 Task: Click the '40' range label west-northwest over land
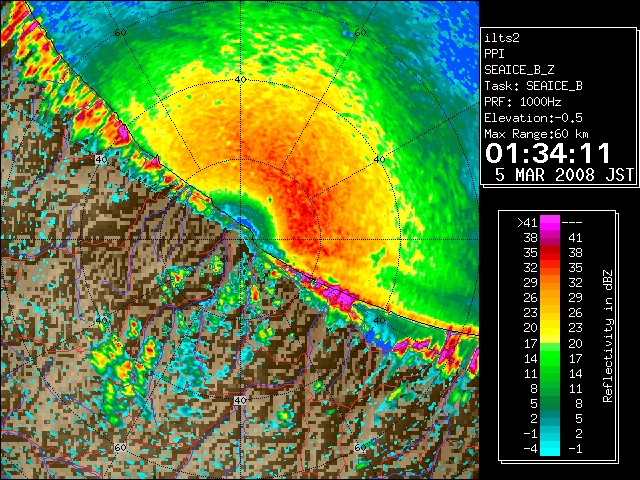(101, 159)
